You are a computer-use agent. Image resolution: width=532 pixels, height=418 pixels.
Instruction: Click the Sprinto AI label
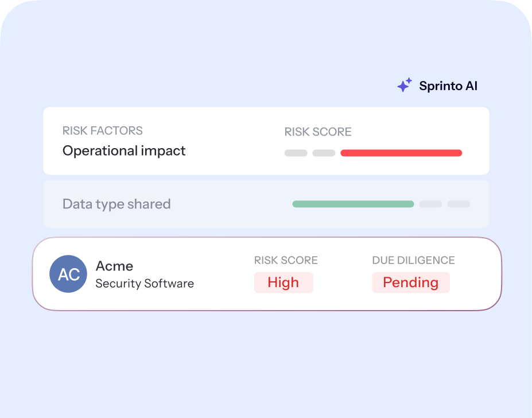pos(448,86)
